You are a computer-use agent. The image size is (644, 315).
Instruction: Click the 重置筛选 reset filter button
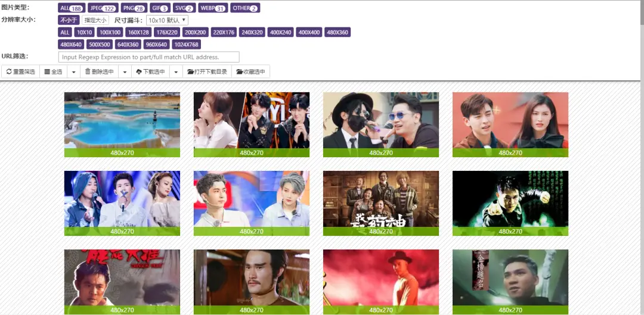[20, 71]
